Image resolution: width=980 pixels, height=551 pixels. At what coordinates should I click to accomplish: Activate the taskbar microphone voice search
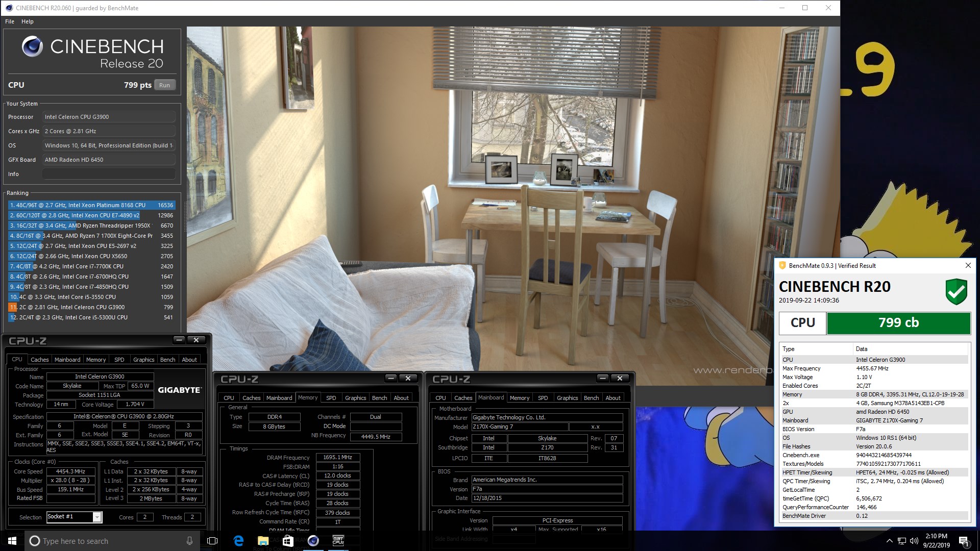(189, 541)
